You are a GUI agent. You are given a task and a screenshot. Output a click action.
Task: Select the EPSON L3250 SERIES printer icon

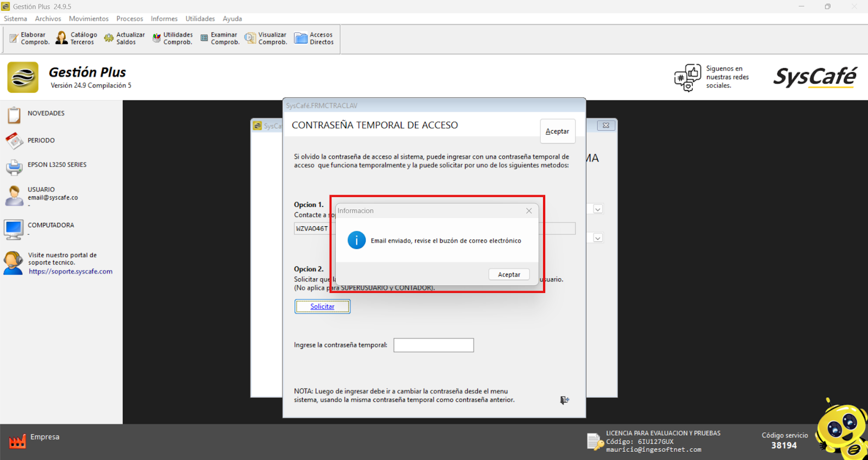click(x=14, y=167)
